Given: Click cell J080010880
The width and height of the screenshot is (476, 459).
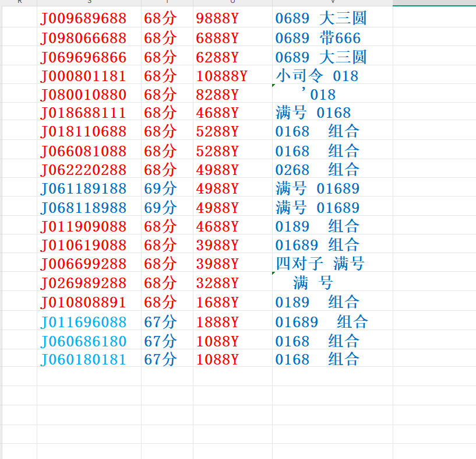Looking at the screenshot, I should [89, 94].
